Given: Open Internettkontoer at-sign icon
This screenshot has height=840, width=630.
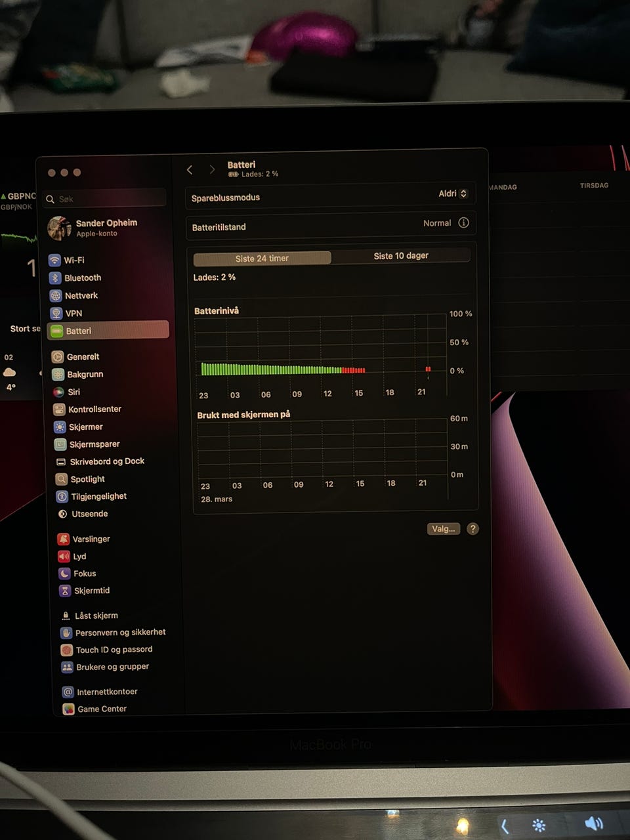Looking at the screenshot, I should (68, 692).
